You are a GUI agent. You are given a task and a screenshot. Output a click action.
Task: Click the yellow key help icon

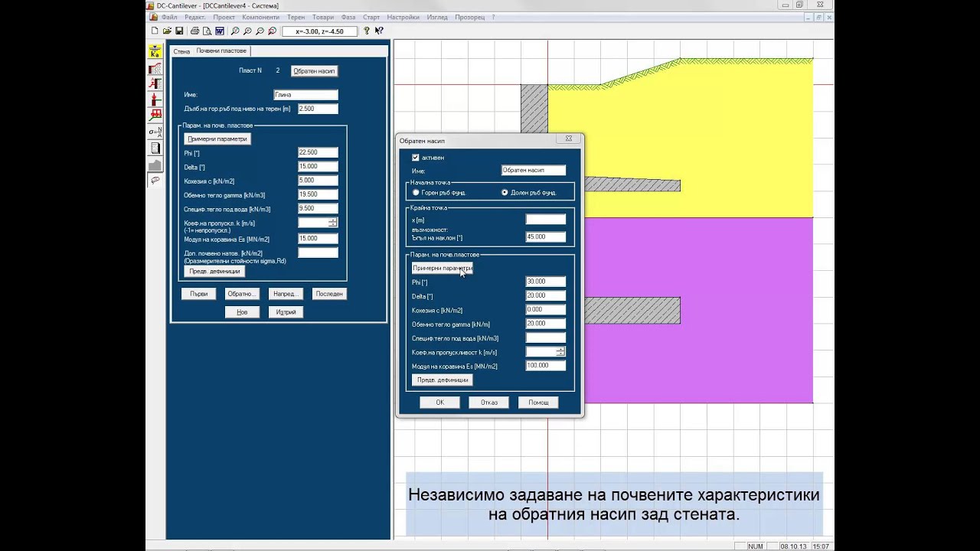tap(367, 31)
